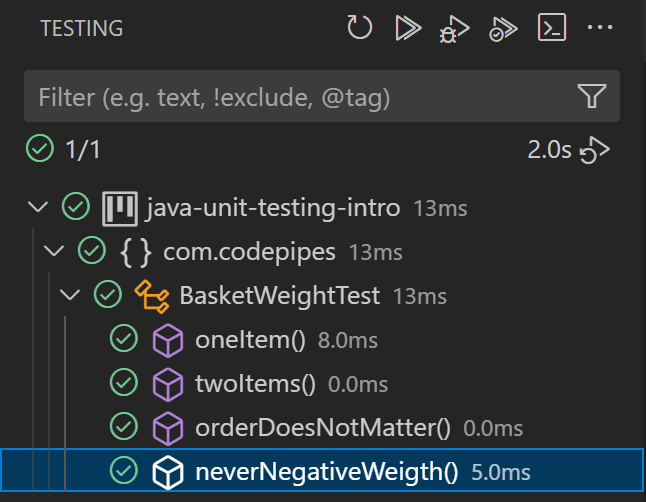Click the passed status icon next to oneItem()
The width and height of the screenshot is (646, 502).
tap(124, 338)
